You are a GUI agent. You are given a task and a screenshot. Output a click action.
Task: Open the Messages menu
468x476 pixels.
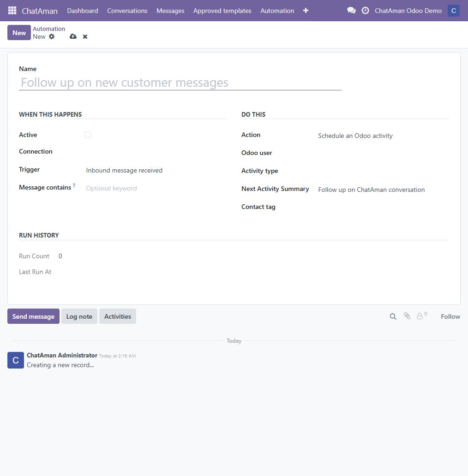coord(170,11)
